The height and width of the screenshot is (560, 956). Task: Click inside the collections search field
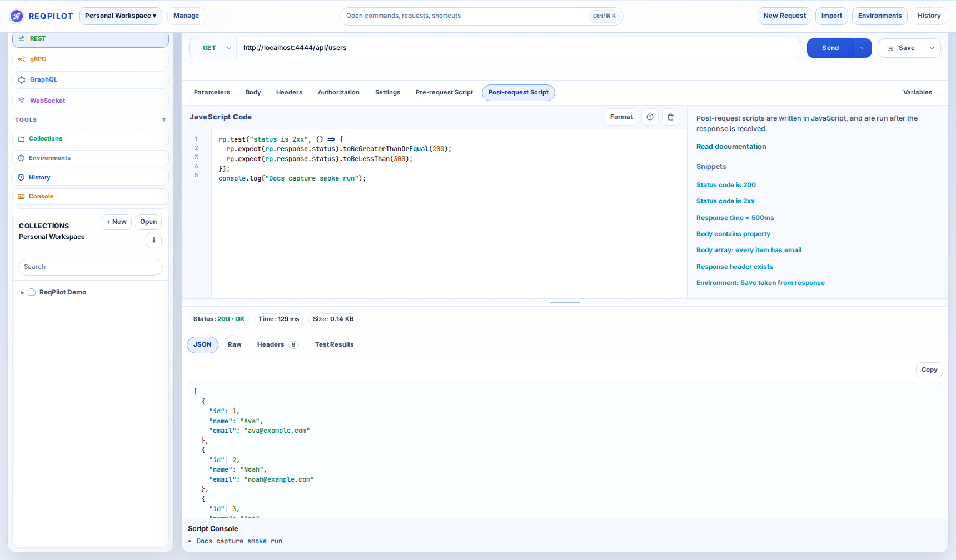click(90, 267)
